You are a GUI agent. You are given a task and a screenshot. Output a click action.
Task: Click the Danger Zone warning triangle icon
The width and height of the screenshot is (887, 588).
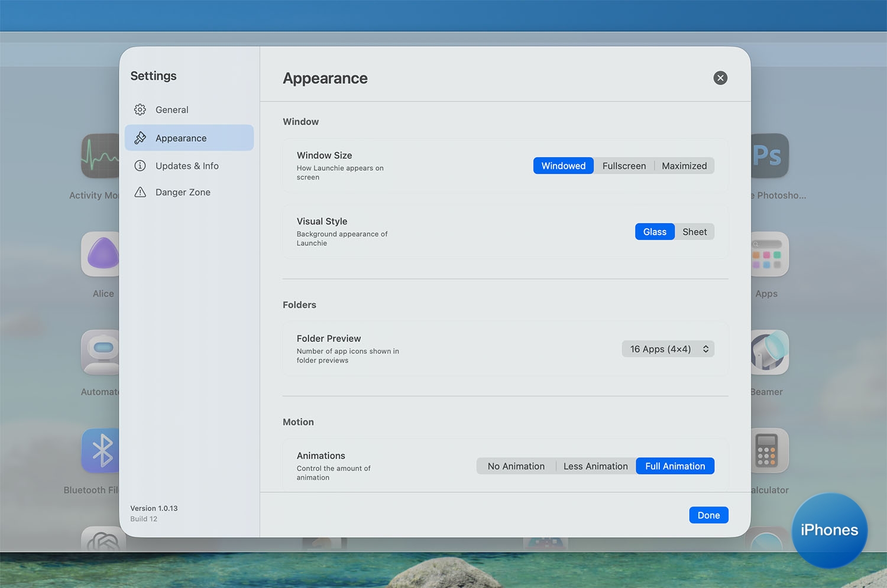click(140, 192)
